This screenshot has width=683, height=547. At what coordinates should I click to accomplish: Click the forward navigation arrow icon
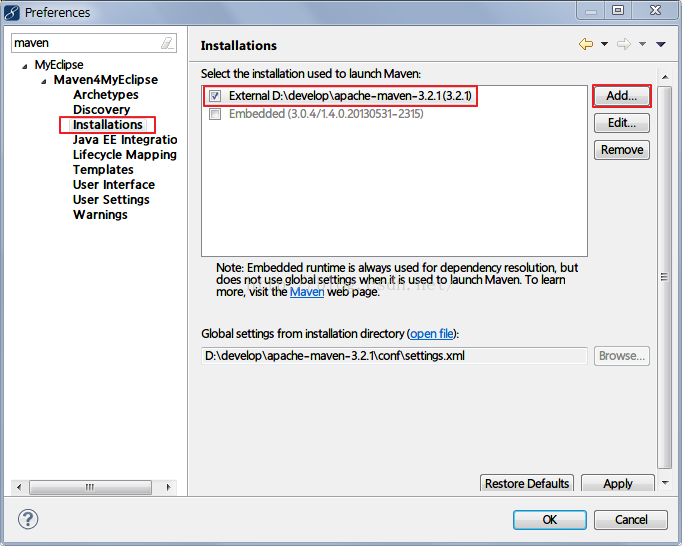click(x=624, y=44)
